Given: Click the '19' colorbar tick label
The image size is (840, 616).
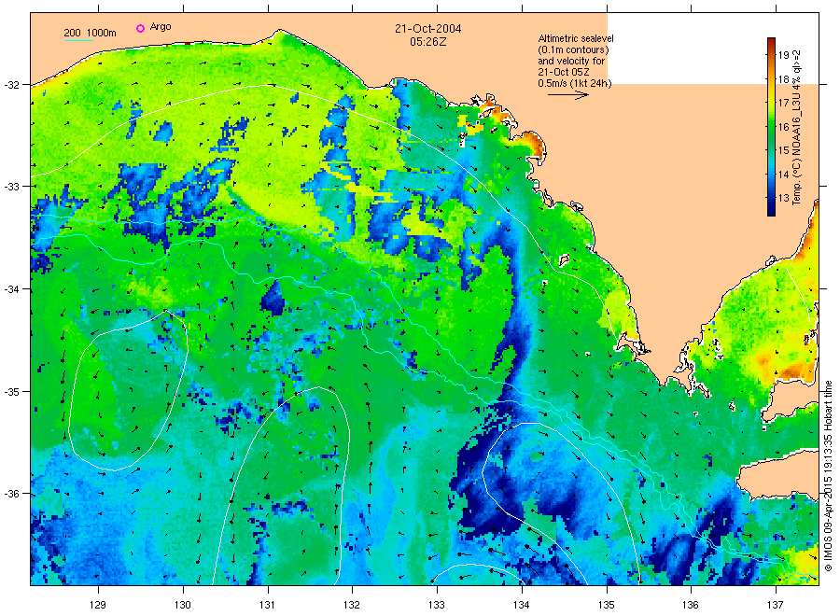Looking at the screenshot, I should (783, 55).
